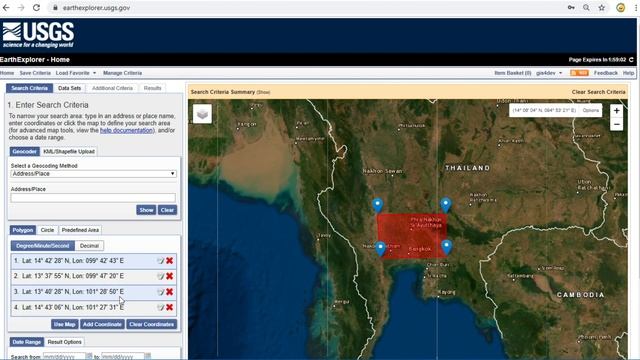Switch to the Data Sets tab
Image resolution: width=640 pixels, height=360 pixels.
point(69,88)
